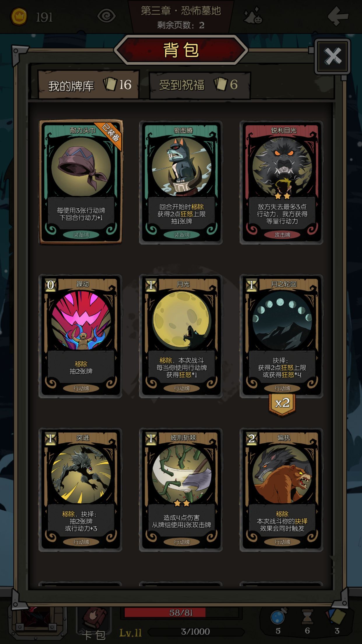This screenshot has width=362, height=644.
Task: Select the 偏执 two-cost card
Action: [281, 490]
